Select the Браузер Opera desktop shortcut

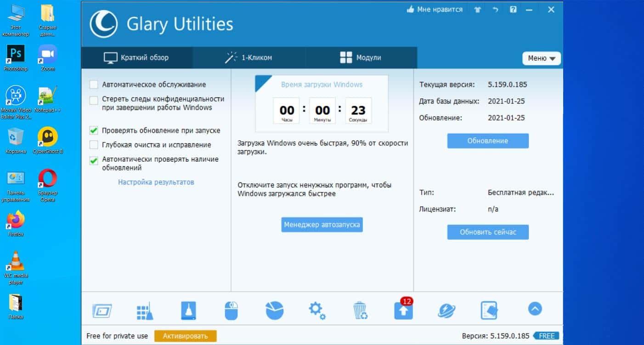point(48,186)
